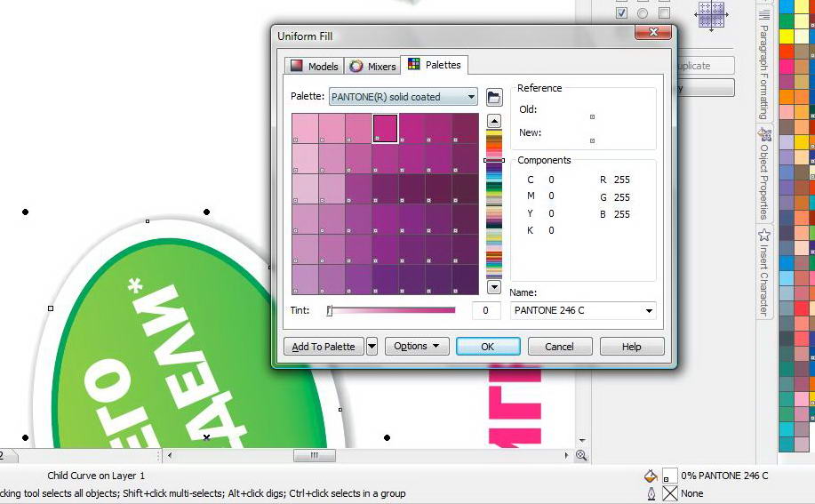The height and width of the screenshot is (504, 815).
Task: Click the Tint value input field
Action: coord(486,310)
